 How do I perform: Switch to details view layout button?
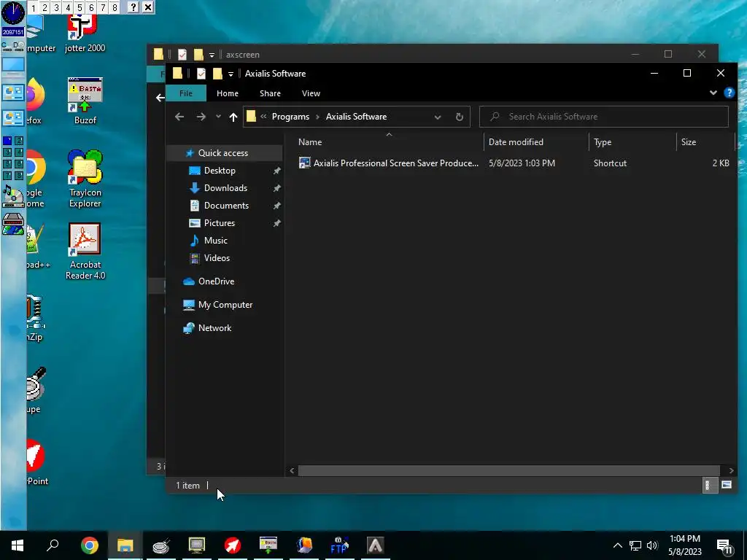[709, 485]
